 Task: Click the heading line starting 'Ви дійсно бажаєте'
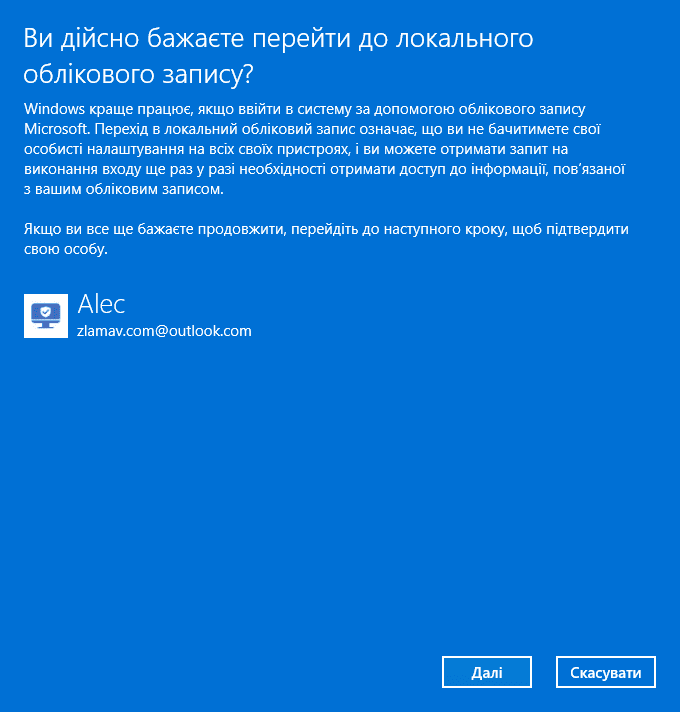tap(278, 38)
